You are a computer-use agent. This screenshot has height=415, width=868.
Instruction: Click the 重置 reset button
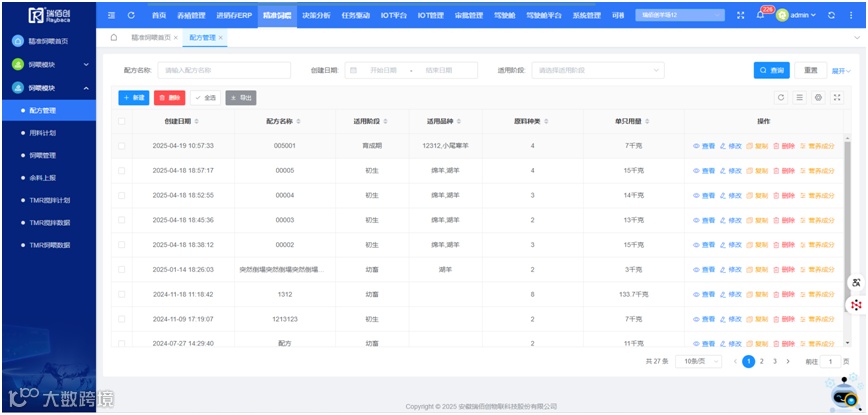(x=810, y=70)
